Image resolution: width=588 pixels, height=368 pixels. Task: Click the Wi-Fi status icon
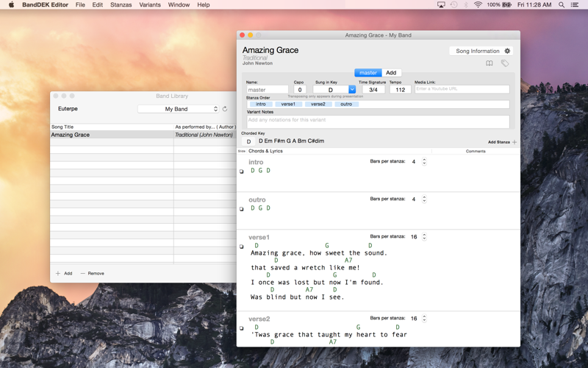tap(478, 4)
